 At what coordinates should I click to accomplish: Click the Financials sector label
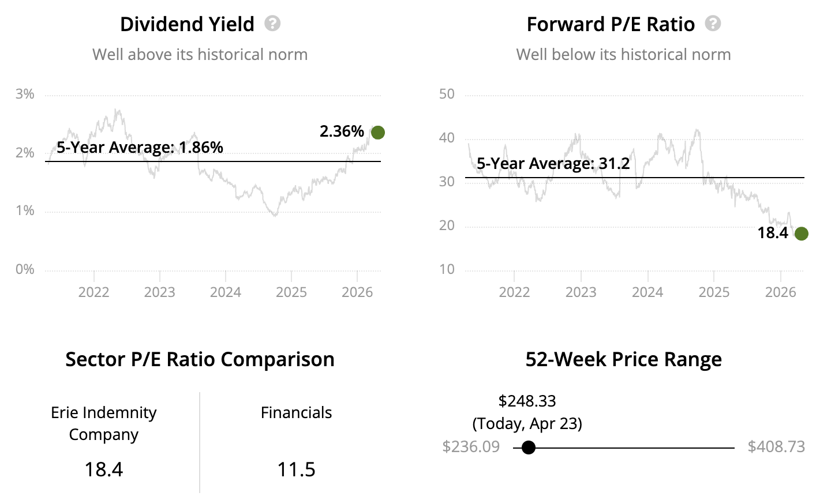(x=296, y=413)
